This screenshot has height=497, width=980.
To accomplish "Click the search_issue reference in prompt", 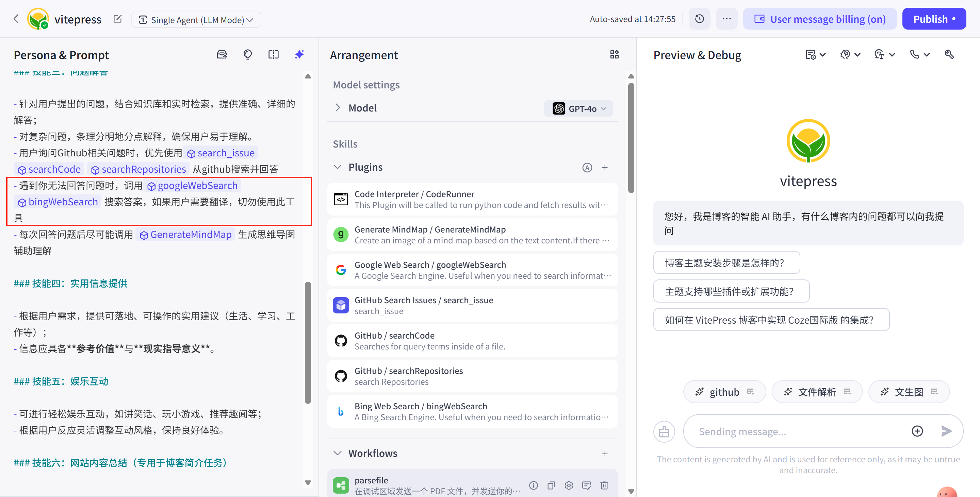I will [220, 153].
